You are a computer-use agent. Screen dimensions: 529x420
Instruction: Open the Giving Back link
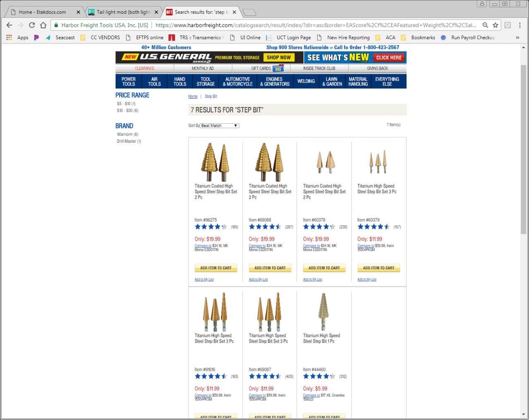click(x=378, y=68)
